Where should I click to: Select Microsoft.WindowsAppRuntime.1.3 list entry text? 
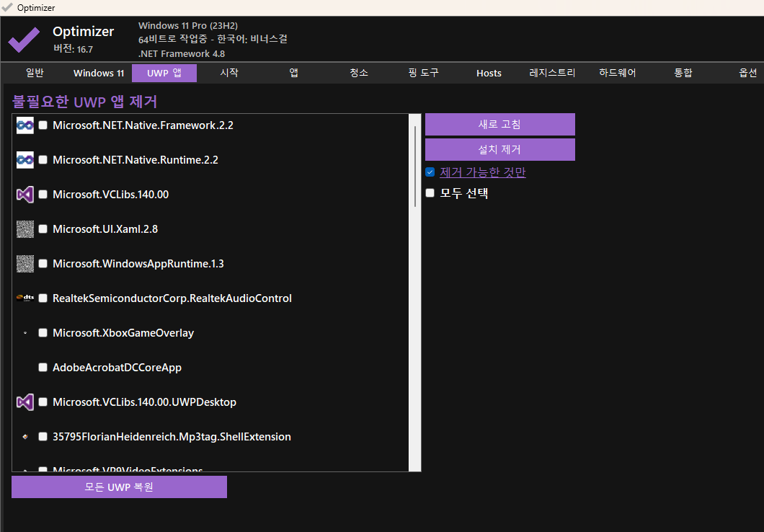click(x=138, y=264)
